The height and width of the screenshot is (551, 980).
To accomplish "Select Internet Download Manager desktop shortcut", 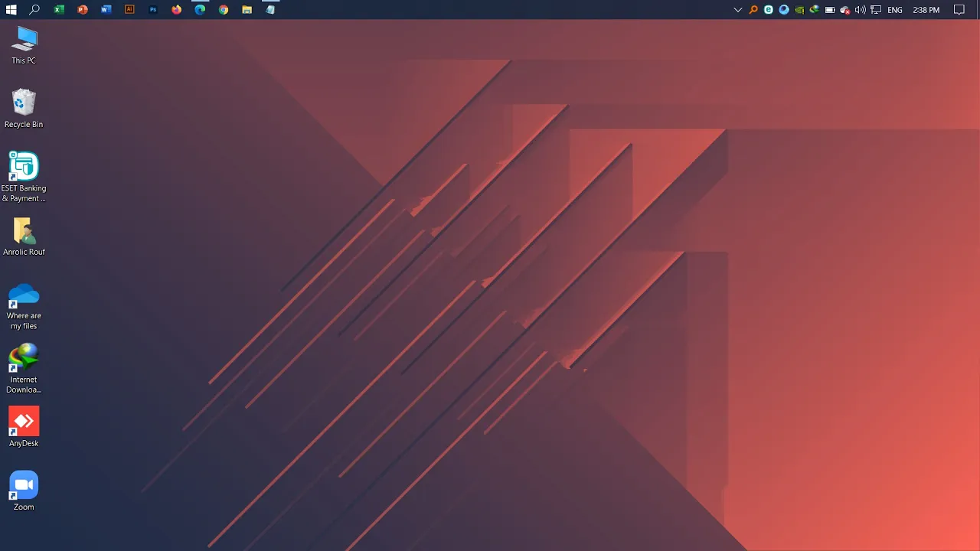I will tap(24, 369).
